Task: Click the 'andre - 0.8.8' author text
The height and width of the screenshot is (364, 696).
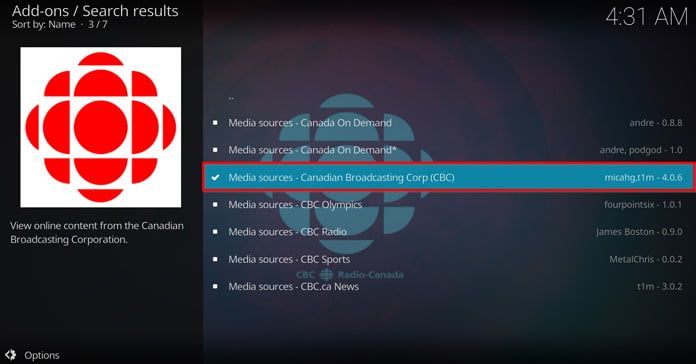Action: point(656,123)
